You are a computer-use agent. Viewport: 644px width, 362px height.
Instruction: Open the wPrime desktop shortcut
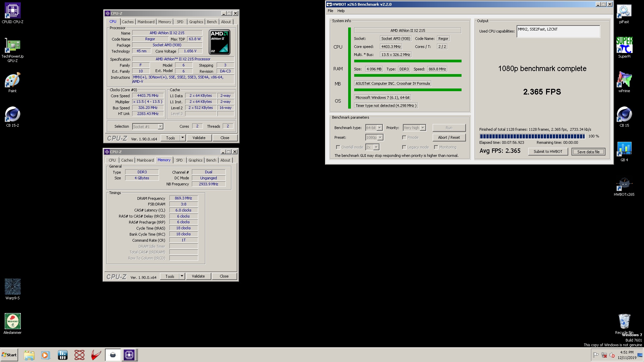(x=624, y=82)
